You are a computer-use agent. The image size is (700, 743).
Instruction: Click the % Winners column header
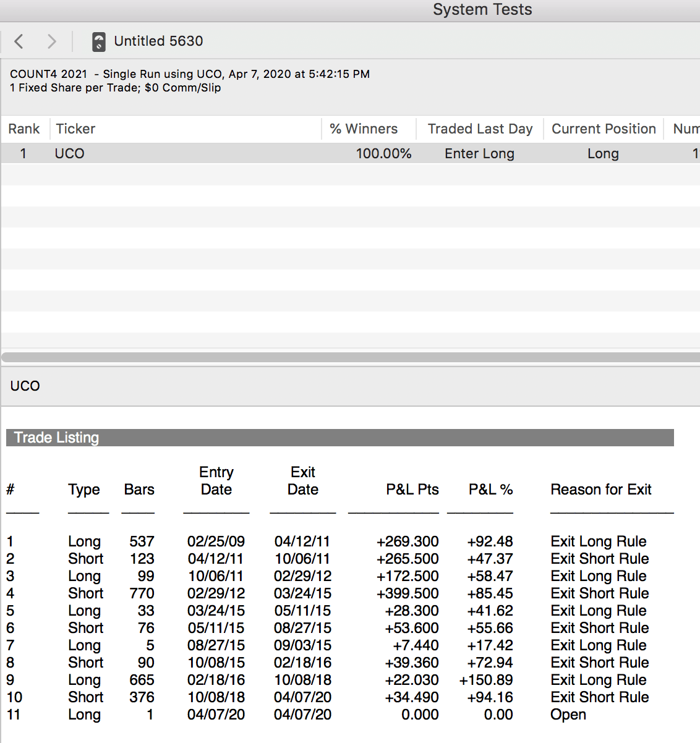[x=364, y=129]
